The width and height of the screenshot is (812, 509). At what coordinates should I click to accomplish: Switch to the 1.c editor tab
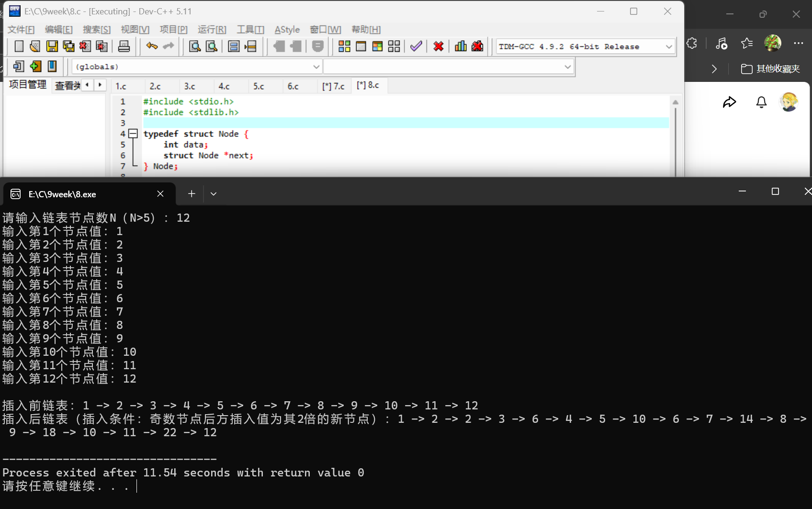pos(121,86)
